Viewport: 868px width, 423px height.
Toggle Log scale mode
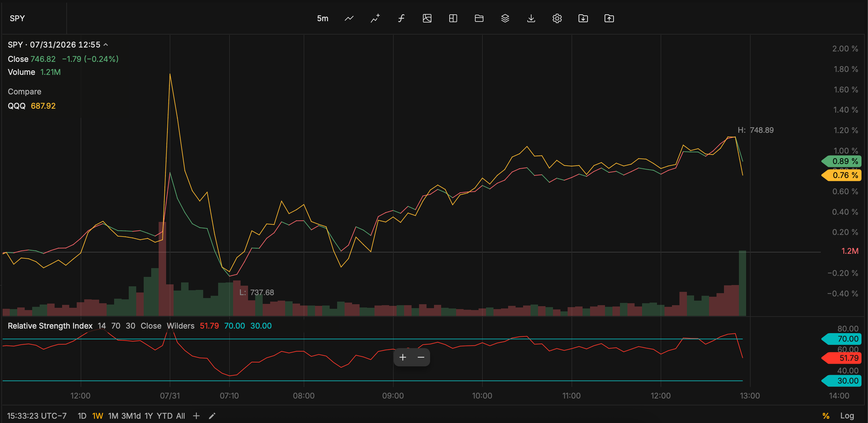847,416
